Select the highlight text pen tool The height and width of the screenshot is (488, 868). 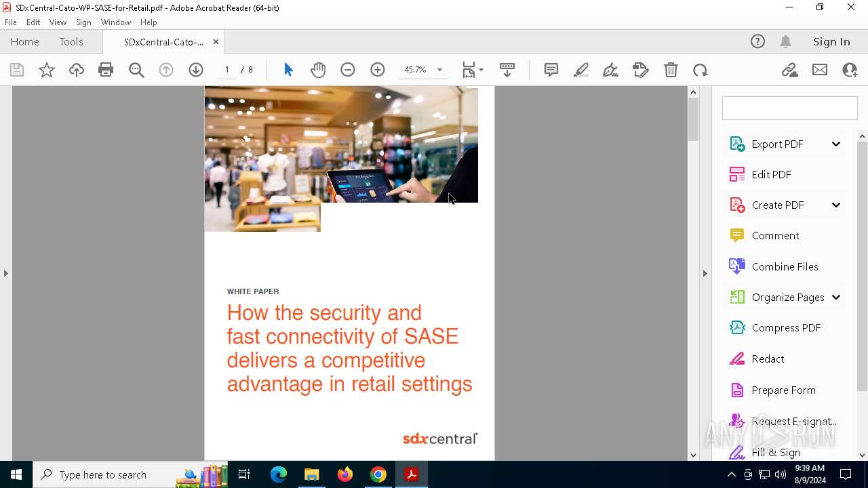(x=581, y=70)
